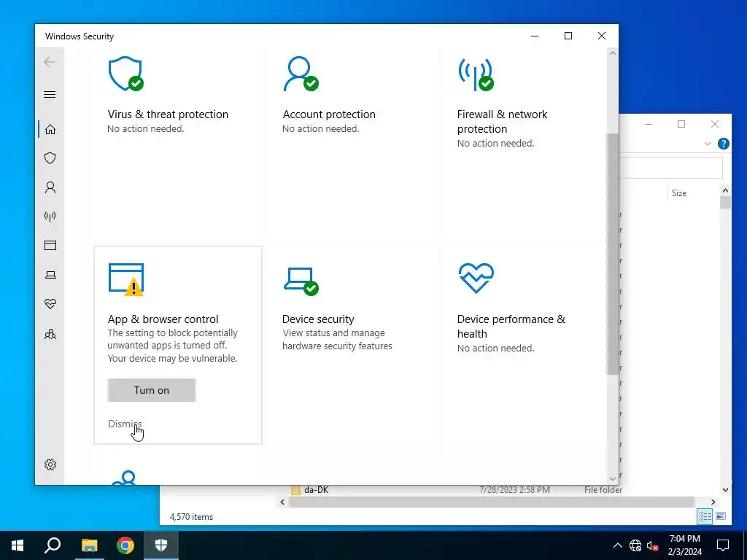Minimize the Windows Security window

pyautogui.click(x=535, y=36)
